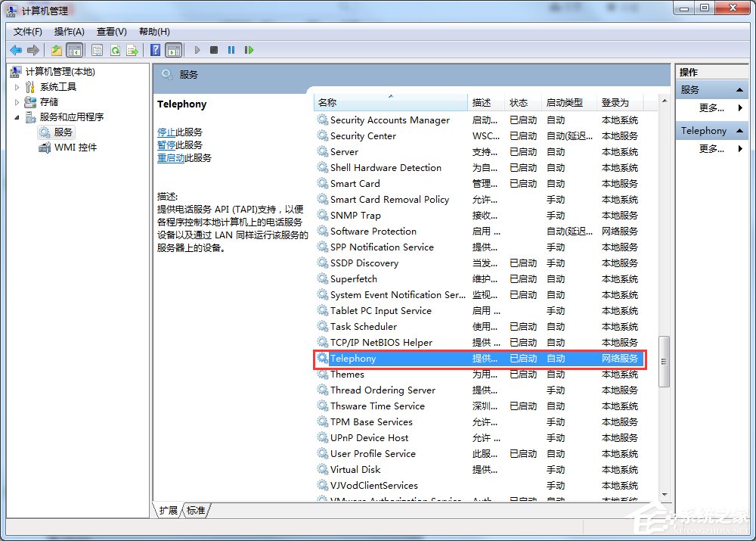Image resolution: width=756 pixels, height=541 pixels.
Task: Start the selected service with the play icon
Action: [x=196, y=50]
